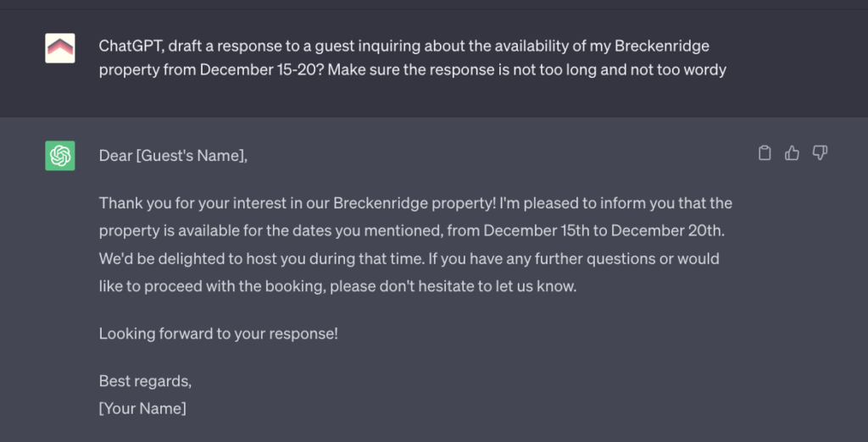
Task: Click the "Best regards," closing line
Action: [x=145, y=381]
